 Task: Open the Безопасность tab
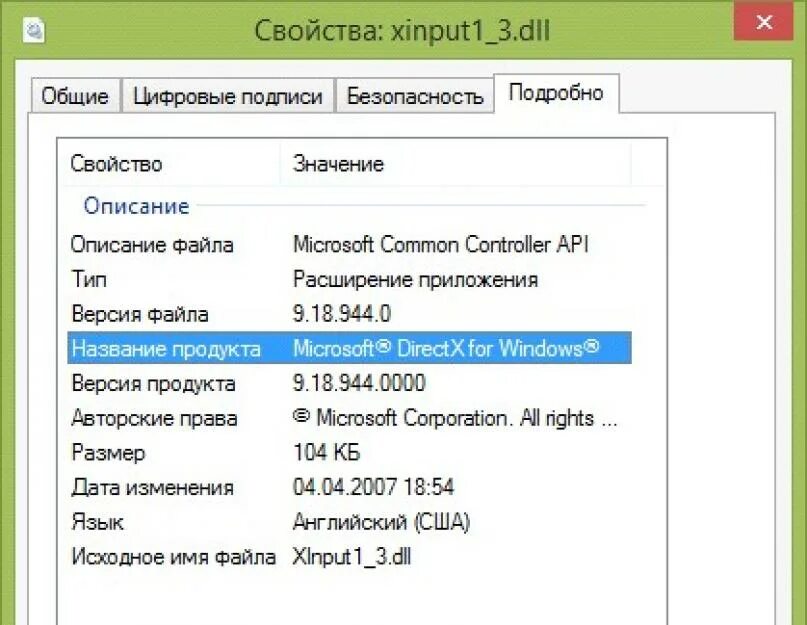[x=415, y=96]
